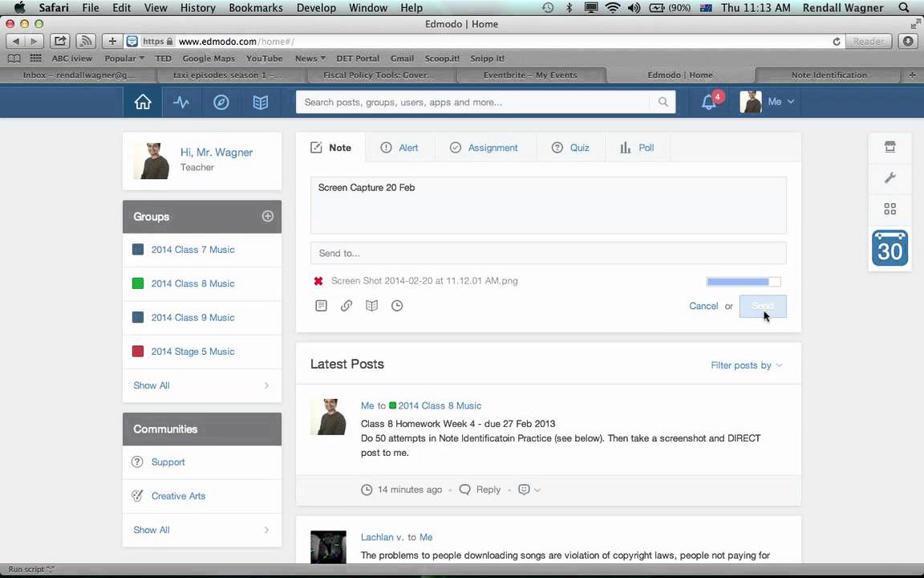Image resolution: width=924 pixels, height=578 pixels.
Task: Open Safari downloads button
Action: [x=908, y=41]
